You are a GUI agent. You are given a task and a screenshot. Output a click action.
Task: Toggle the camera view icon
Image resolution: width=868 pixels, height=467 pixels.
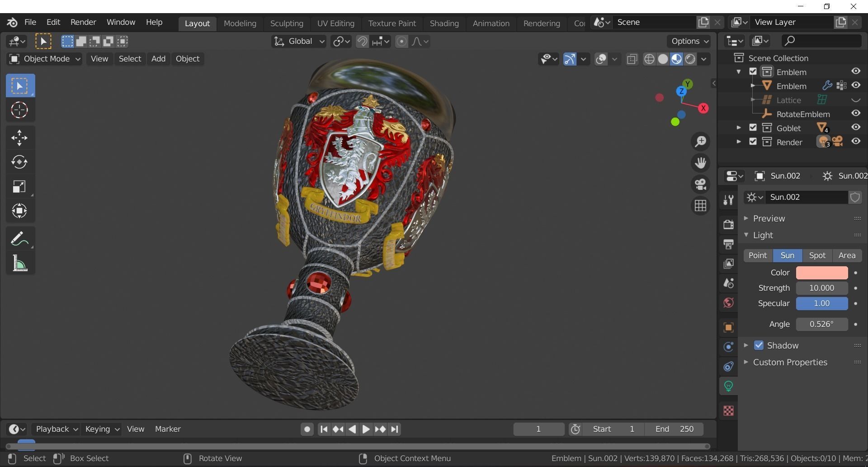(x=700, y=184)
